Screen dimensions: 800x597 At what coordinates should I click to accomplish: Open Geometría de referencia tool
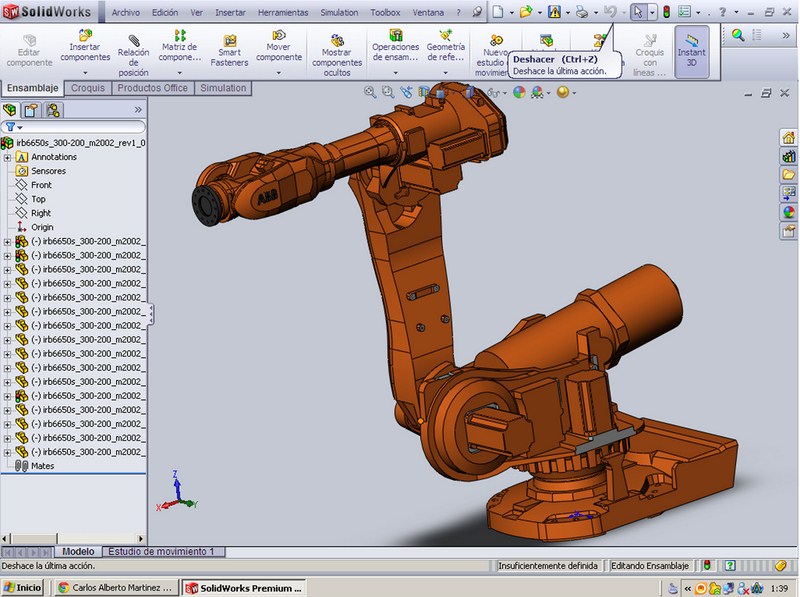445,46
